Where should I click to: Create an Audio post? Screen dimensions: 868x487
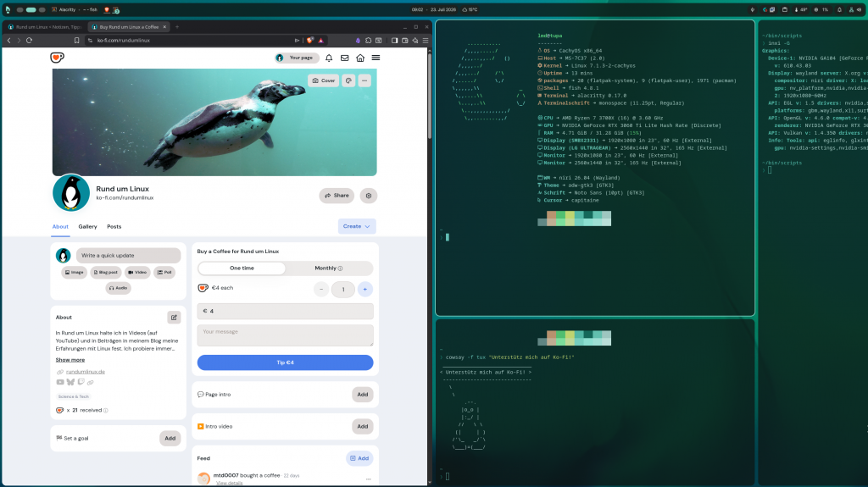coord(119,288)
